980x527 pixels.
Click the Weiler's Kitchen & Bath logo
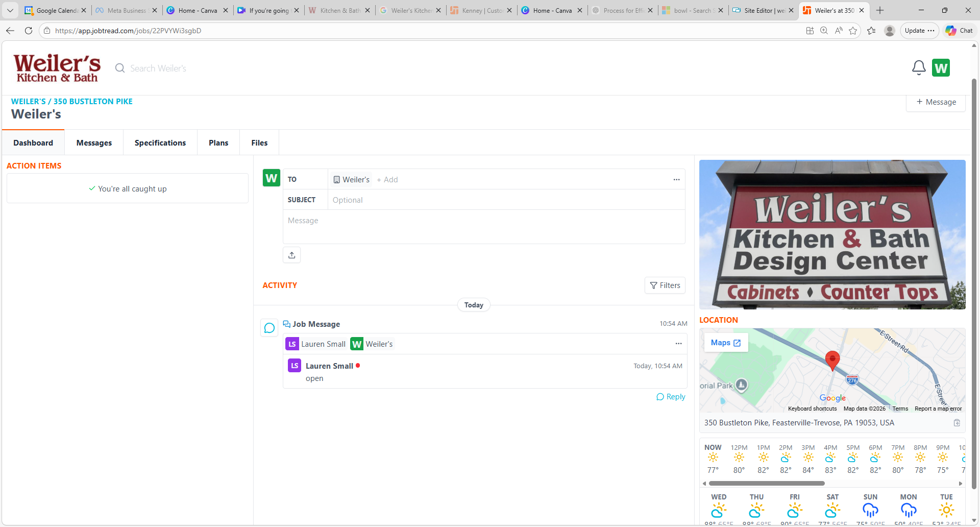pyautogui.click(x=57, y=68)
